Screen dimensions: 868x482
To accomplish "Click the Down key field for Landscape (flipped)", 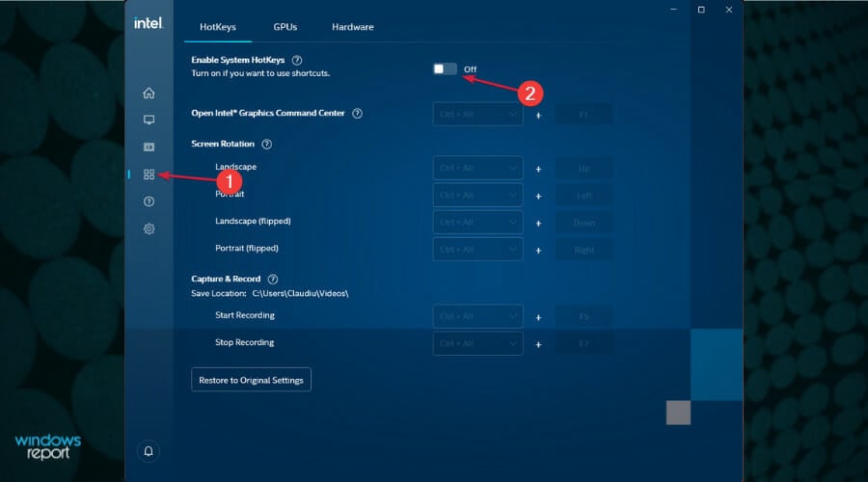I will click(x=583, y=223).
